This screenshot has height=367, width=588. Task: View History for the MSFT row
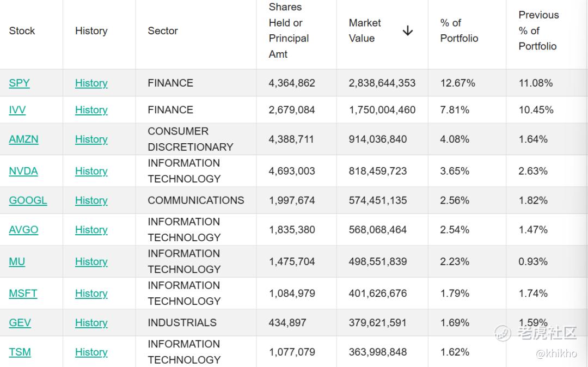point(91,293)
